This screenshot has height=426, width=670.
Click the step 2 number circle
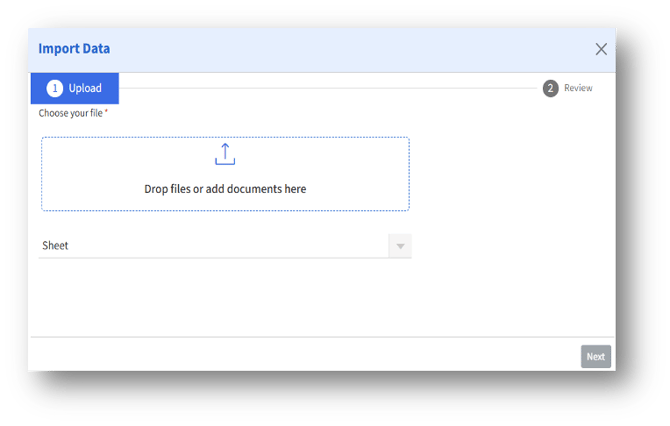pos(550,88)
